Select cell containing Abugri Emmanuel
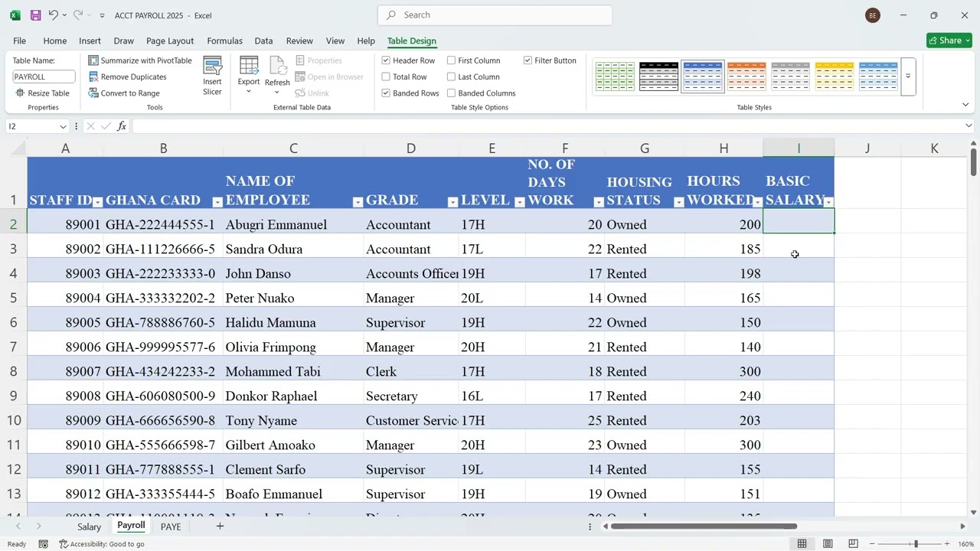Viewport: 980px width, 551px height. pyautogui.click(x=293, y=225)
